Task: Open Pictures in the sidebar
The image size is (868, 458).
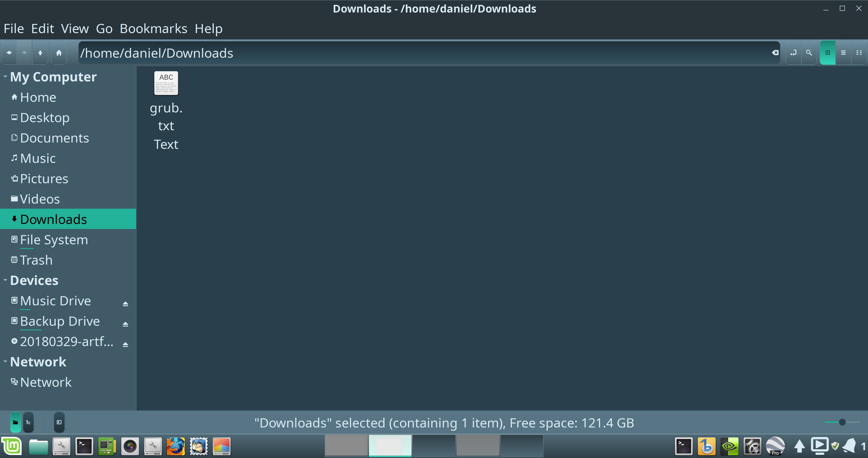Action: (68, 178)
